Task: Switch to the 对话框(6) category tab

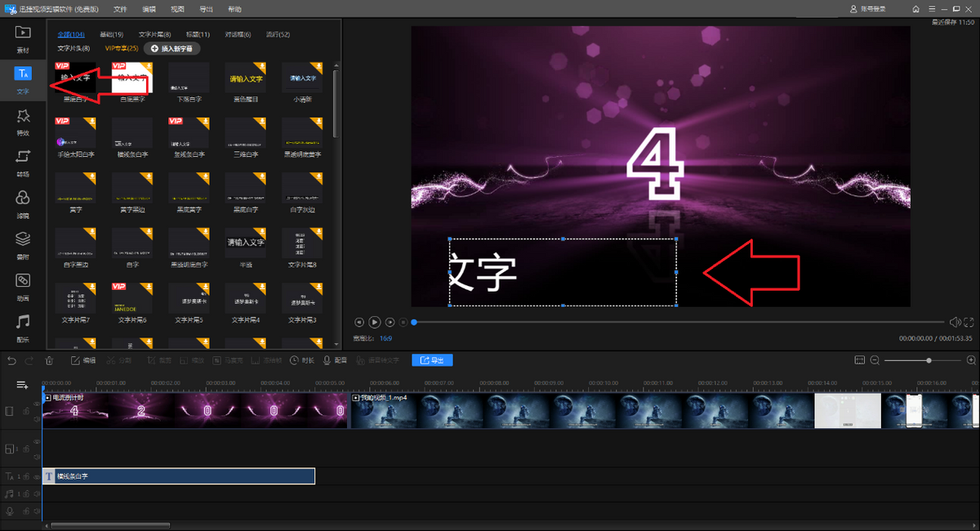Action: pos(238,34)
